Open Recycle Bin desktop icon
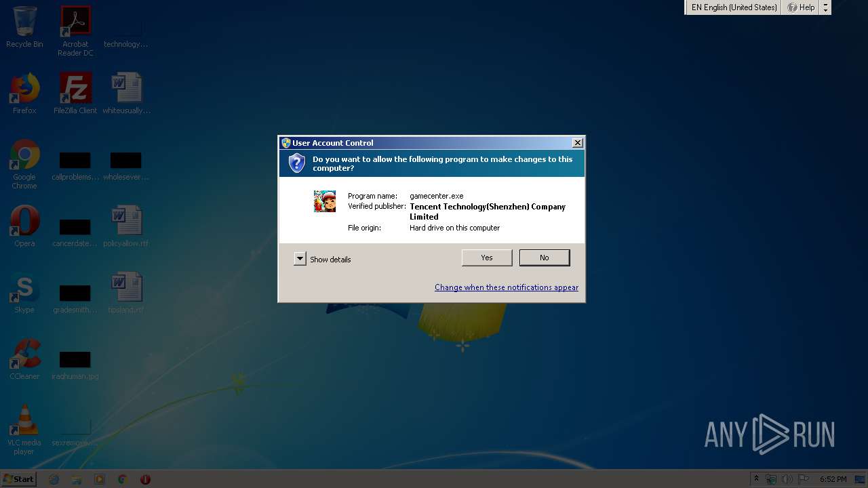The width and height of the screenshot is (868, 488). pos(24,27)
